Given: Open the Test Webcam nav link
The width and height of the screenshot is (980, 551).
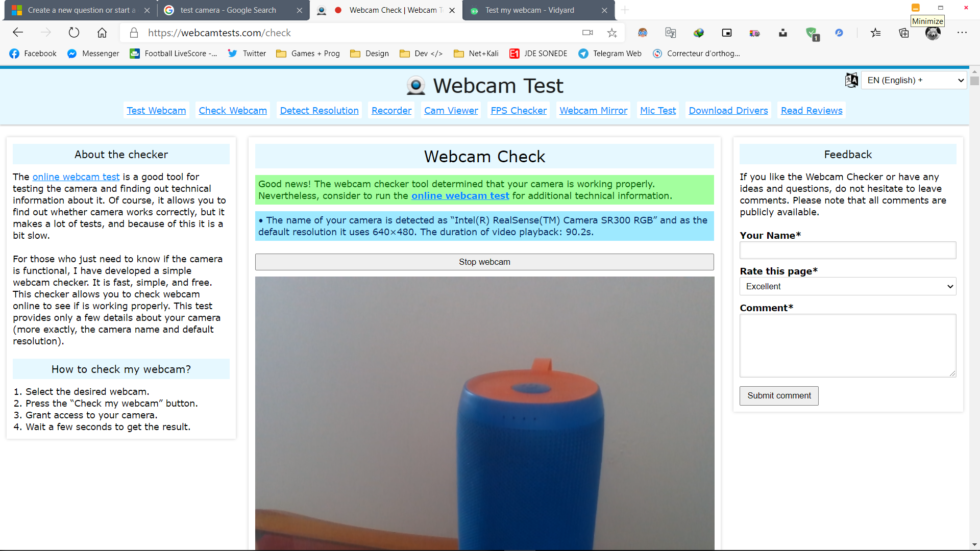Looking at the screenshot, I should [x=156, y=111].
